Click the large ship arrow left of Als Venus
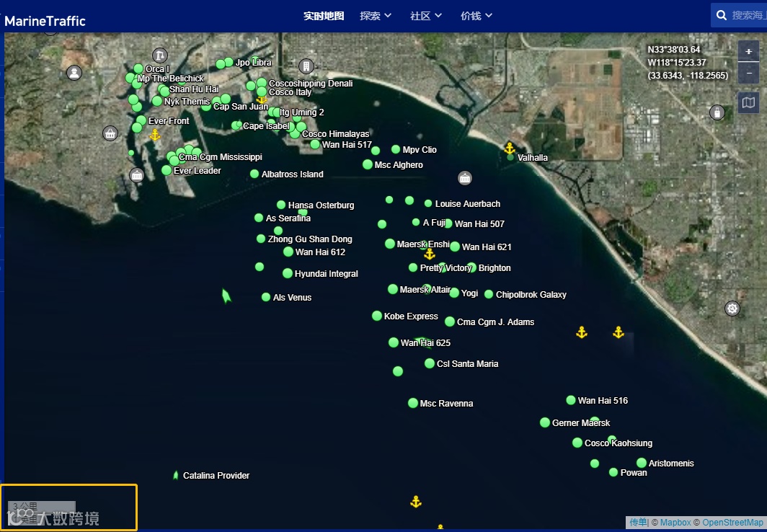Image resolution: width=767 pixels, height=532 pixels. click(226, 296)
